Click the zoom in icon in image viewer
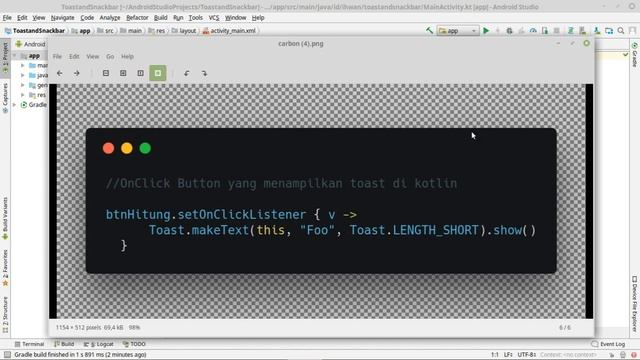640x360 pixels. 123,73
